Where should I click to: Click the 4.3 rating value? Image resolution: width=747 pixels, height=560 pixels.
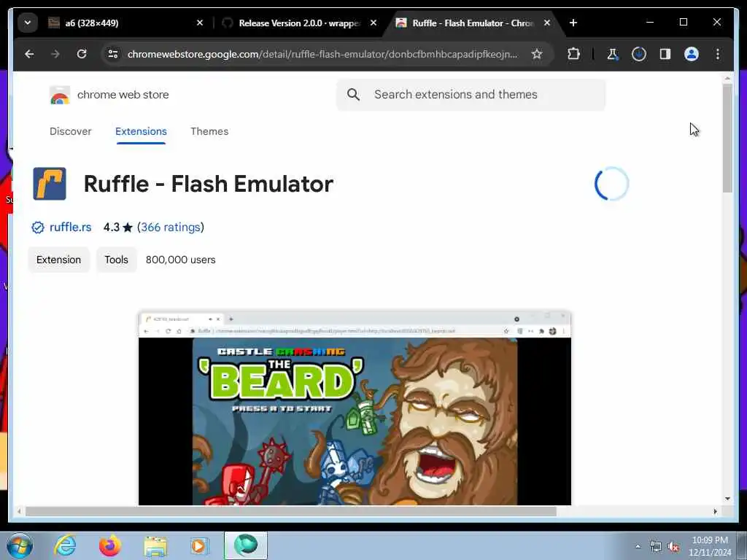(x=112, y=227)
